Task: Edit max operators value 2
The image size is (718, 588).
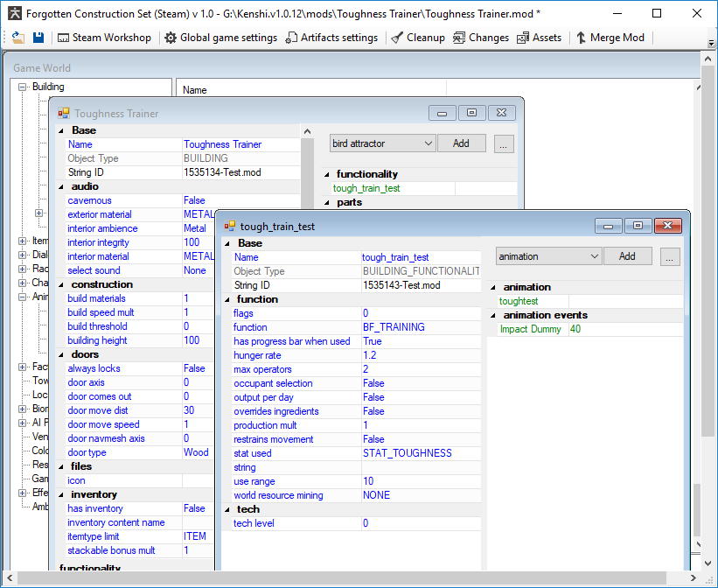Action: click(421, 369)
